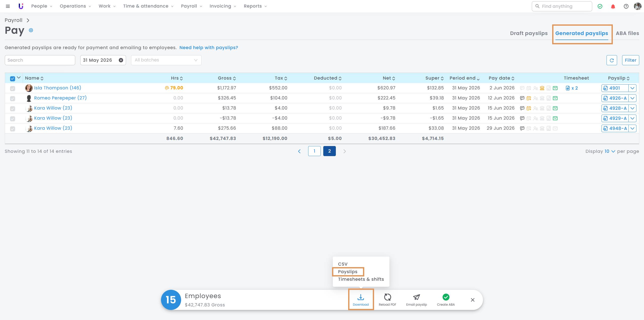Open Isla Thompson (146) employee link
Screen dimensions: 644x320
tap(58, 88)
